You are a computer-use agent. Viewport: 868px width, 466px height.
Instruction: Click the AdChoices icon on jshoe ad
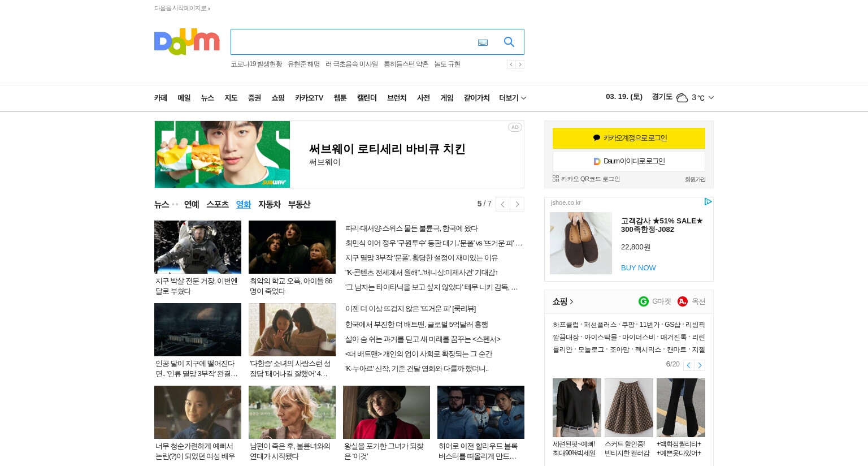pos(708,202)
